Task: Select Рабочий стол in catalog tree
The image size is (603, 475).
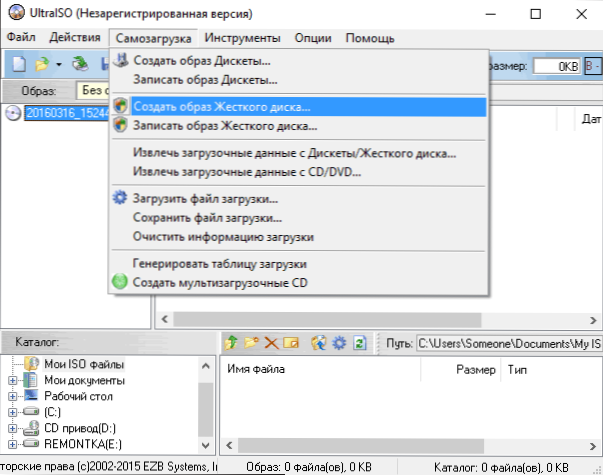Action: tap(78, 396)
